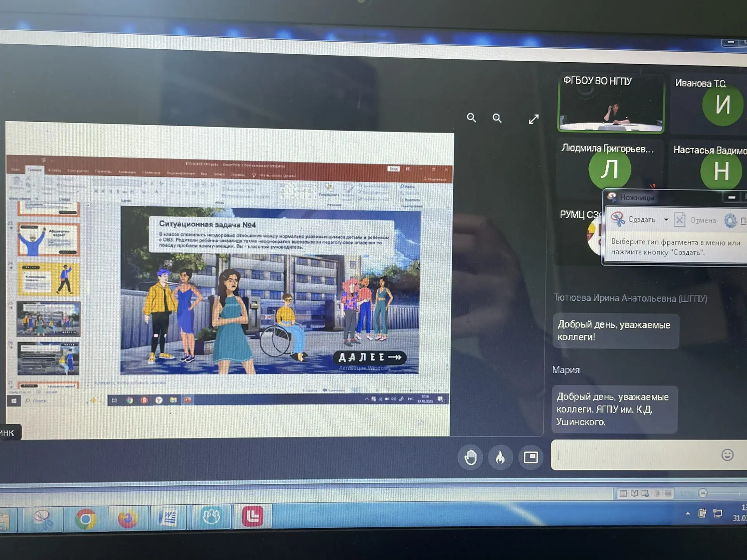
Task: Zoom out the shared presentation
Action: 471,118
